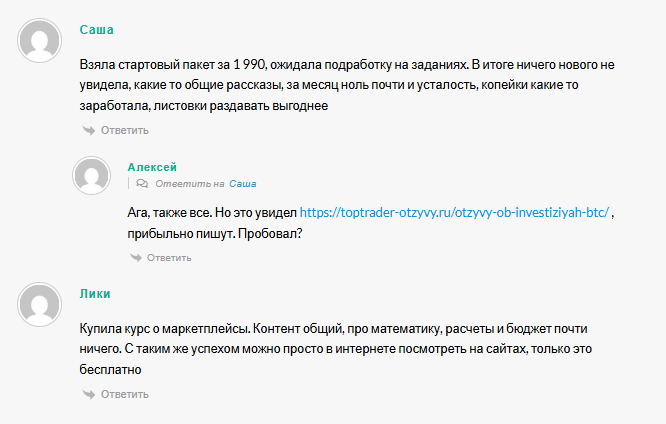Open the author name Лики
666x424 pixels.
tap(95, 293)
